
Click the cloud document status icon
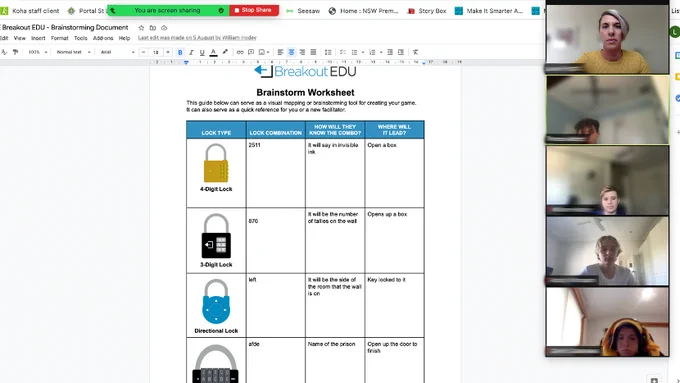[x=164, y=28]
